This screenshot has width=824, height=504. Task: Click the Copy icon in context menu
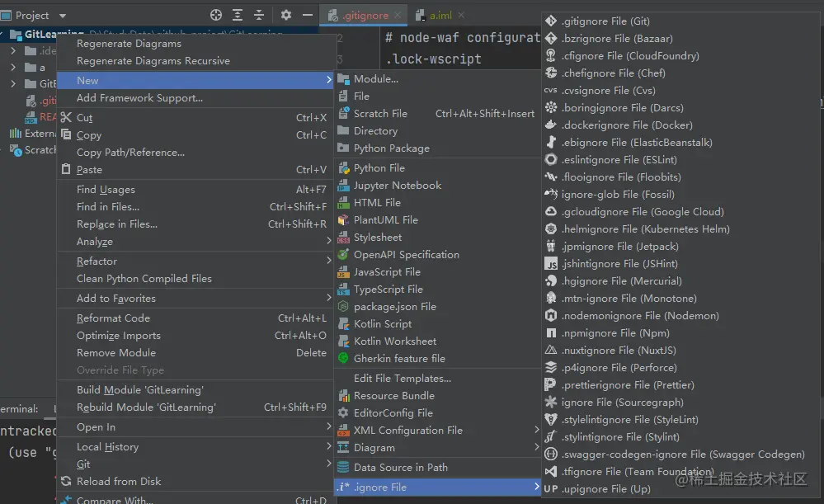point(66,134)
